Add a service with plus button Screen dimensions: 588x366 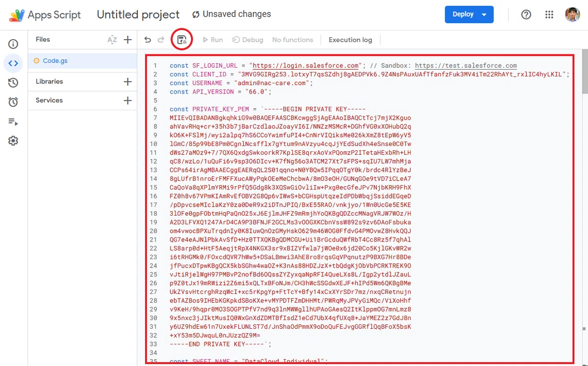point(127,100)
